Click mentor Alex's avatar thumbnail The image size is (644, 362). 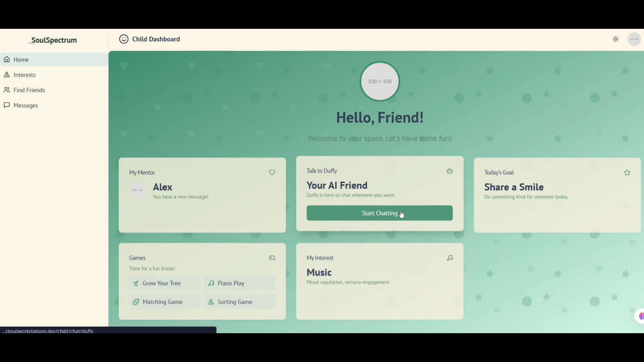[138, 190]
